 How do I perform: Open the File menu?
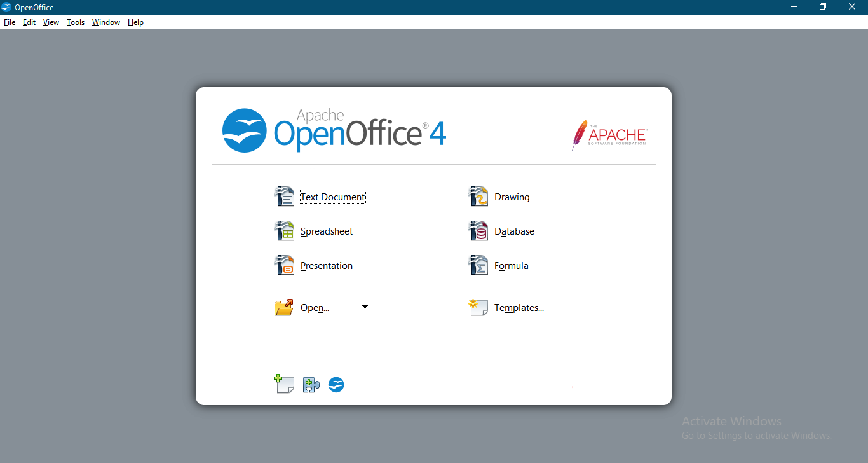click(10, 22)
